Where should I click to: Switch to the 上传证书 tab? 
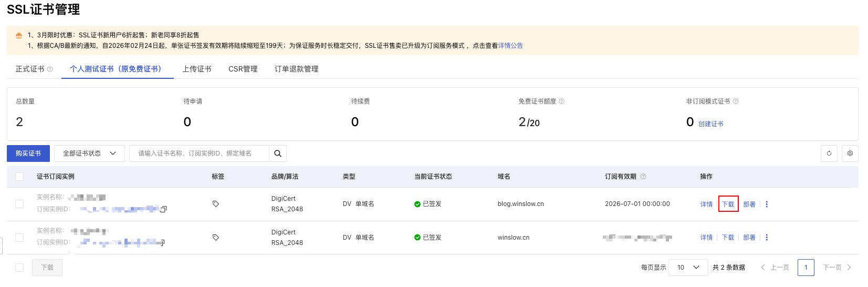(197, 69)
